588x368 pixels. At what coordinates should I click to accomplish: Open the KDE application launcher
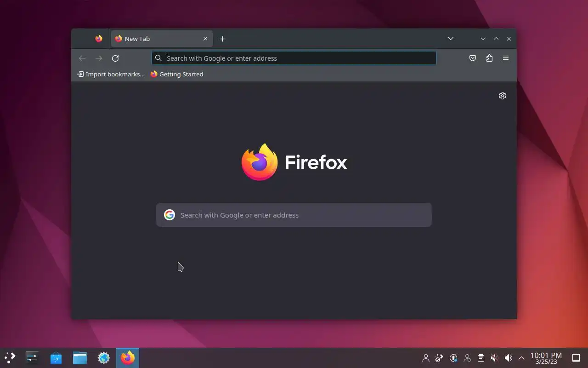pyautogui.click(x=10, y=357)
